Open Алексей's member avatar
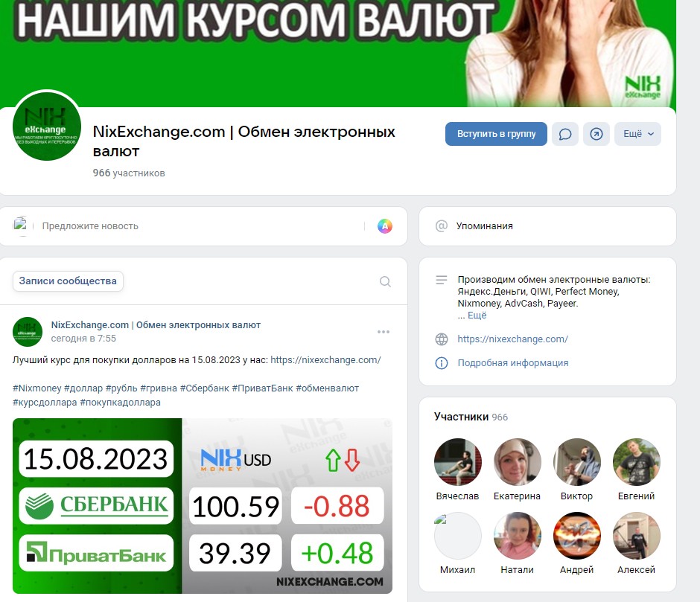Image resolution: width=700 pixels, height=602 pixels. (x=636, y=536)
